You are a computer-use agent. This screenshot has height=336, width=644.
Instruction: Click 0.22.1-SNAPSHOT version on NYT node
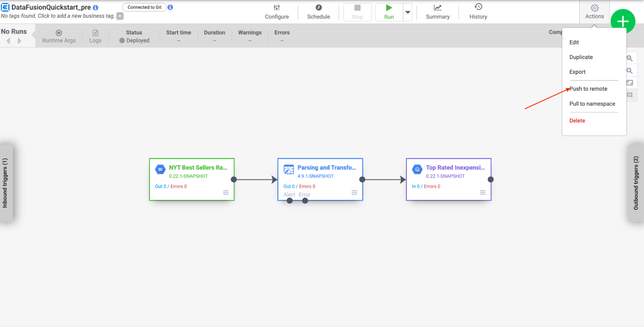pyautogui.click(x=188, y=176)
